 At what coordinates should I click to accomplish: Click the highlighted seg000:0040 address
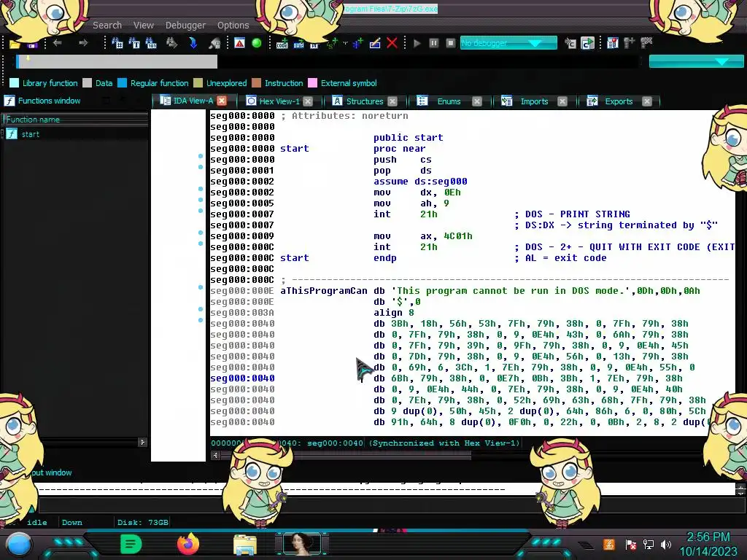click(242, 378)
